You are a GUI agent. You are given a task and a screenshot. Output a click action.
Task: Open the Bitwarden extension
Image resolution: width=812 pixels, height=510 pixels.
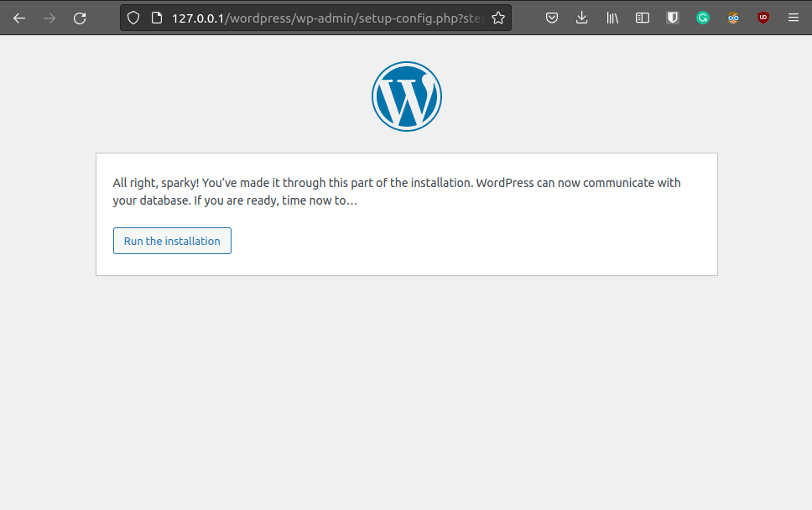(x=672, y=18)
